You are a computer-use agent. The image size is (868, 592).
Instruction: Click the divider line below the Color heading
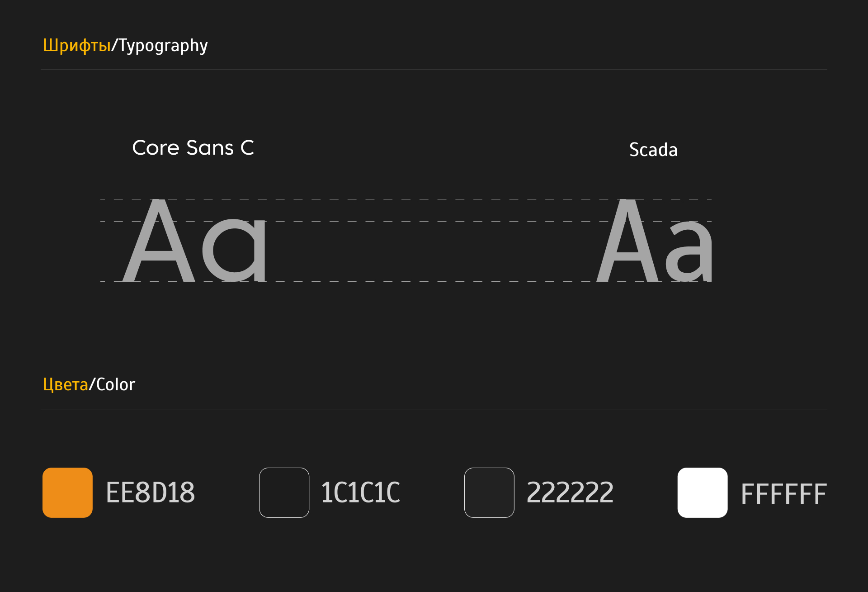point(434,409)
